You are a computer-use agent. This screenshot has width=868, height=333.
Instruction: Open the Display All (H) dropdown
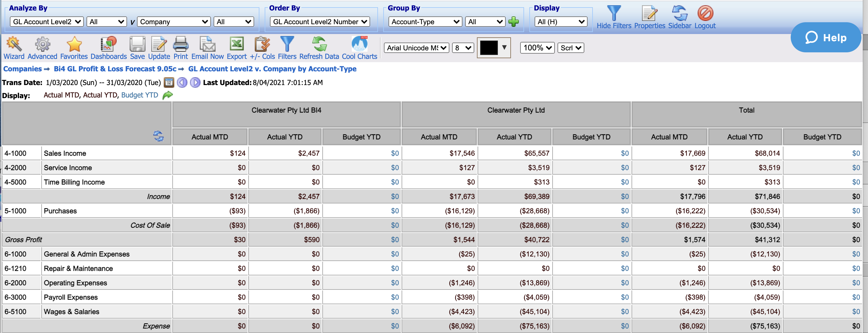(561, 22)
